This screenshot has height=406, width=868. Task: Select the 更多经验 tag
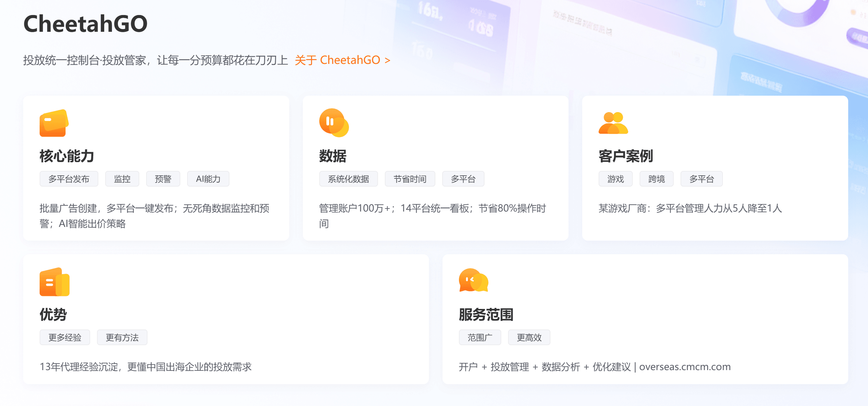click(65, 337)
